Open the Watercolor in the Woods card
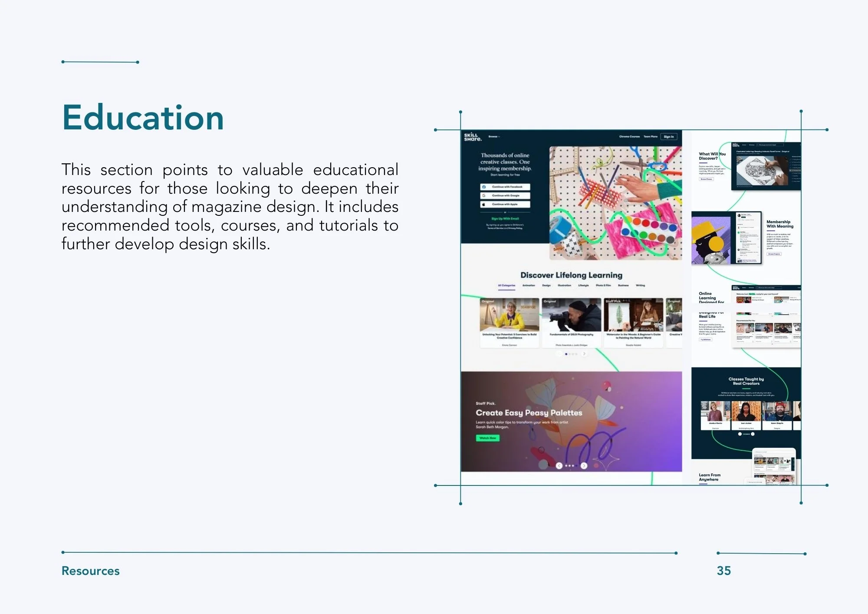868x614 pixels. click(x=634, y=323)
